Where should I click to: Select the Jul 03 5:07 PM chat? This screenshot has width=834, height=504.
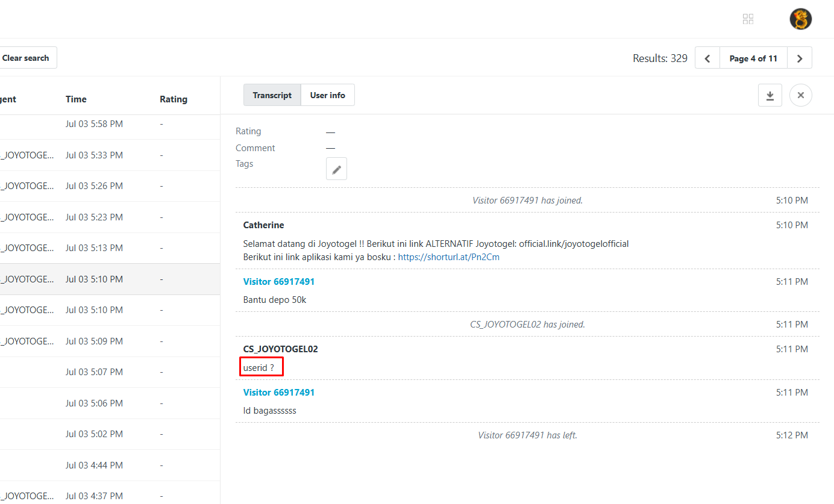[x=110, y=372]
